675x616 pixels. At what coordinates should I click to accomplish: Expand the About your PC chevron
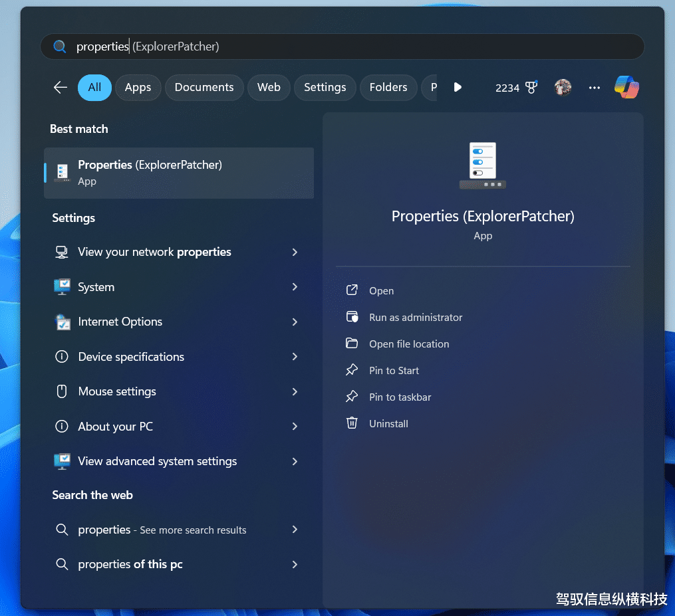click(295, 427)
